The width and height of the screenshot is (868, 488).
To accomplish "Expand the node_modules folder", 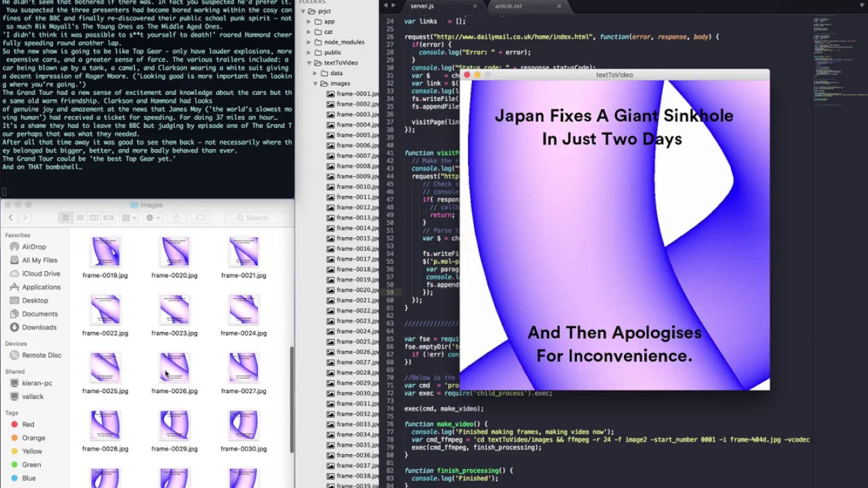I will click(309, 42).
